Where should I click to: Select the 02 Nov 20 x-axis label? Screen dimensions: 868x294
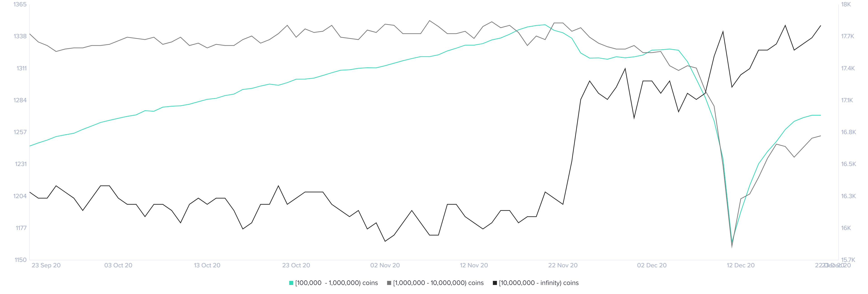click(385, 265)
